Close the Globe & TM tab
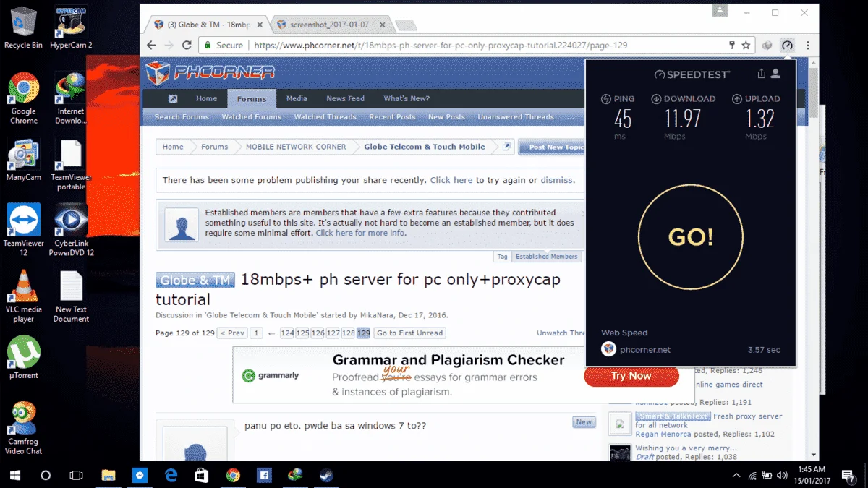This screenshot has width=868, height=488. (259, 25)
